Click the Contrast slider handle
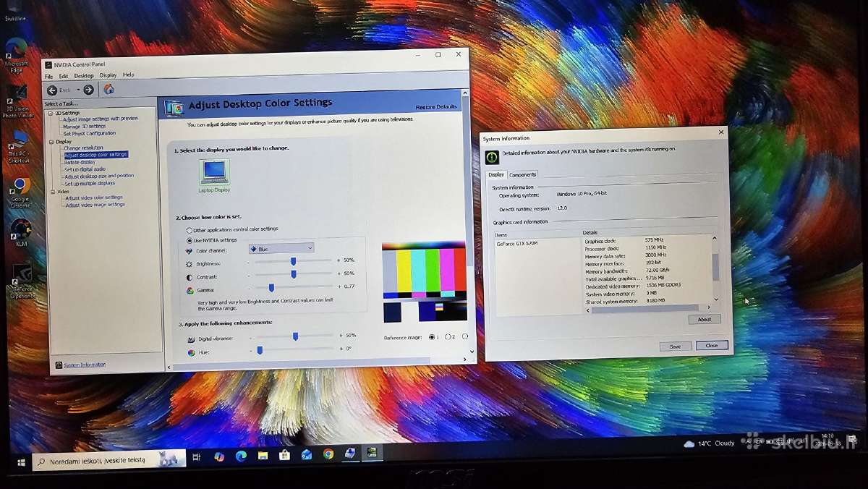 coord(294,274)
